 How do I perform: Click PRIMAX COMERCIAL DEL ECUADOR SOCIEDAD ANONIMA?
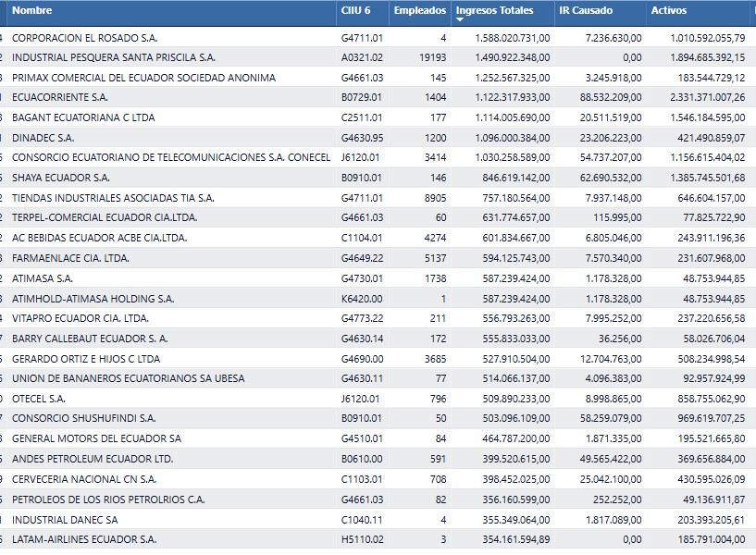143,78
